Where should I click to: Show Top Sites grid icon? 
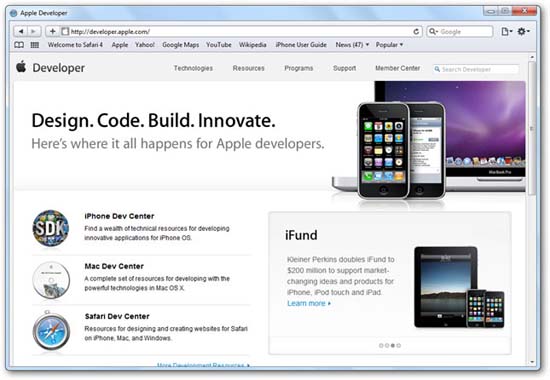pos(35,45)
